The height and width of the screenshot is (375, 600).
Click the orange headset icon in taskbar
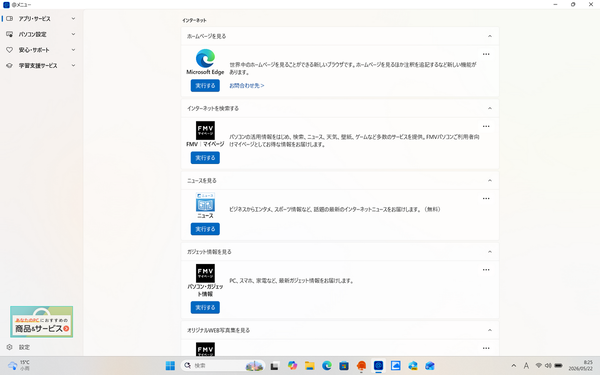coord(361,366)
